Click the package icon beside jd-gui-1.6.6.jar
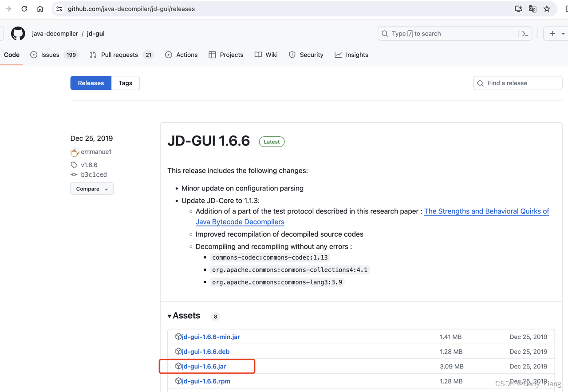568x392 pixels. tap(178, 366)
